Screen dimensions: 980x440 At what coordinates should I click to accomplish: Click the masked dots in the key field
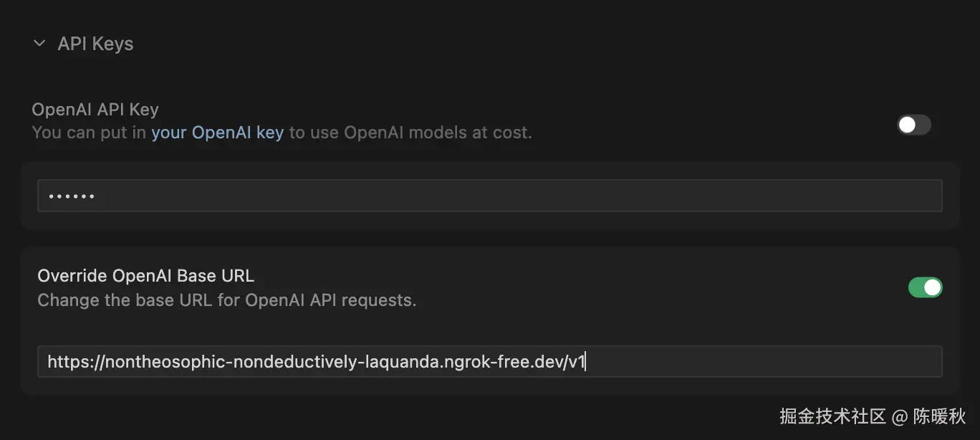(71, 196)
